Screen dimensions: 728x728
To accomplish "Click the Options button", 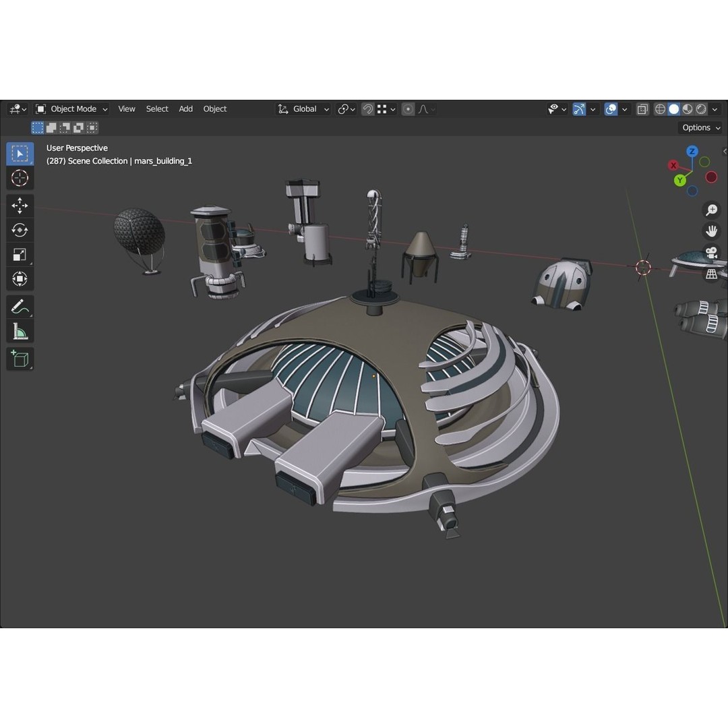I will 700,127.
